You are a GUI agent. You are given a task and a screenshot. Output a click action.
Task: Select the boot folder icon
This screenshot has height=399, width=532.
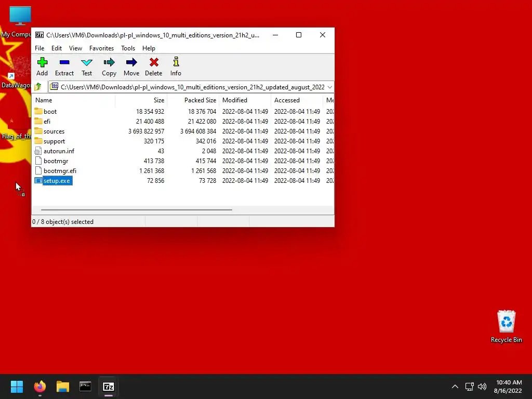pyautogui.click(x=38, y=111)
